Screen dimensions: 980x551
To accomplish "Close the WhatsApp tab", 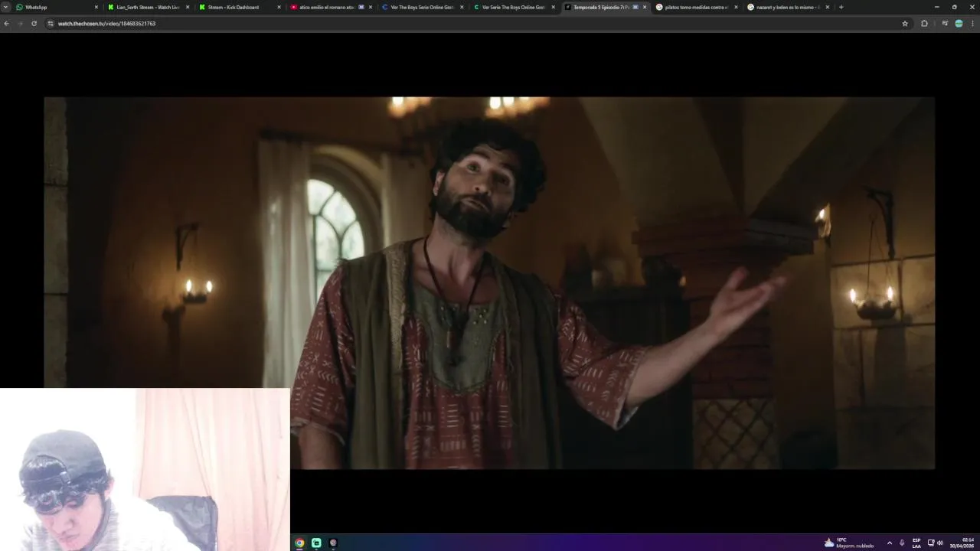I will click(96, 7).
